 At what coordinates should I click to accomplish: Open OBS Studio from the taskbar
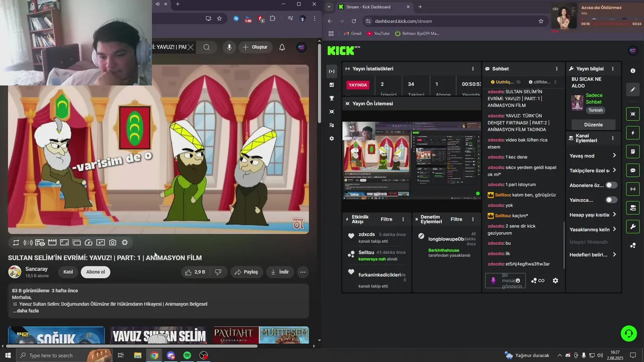click(x=204, y=355)
